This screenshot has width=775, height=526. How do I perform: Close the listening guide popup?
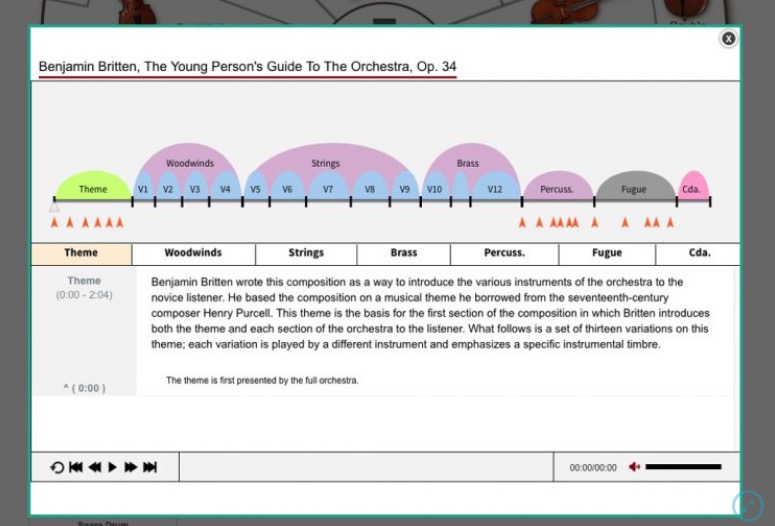pos(728,38)
